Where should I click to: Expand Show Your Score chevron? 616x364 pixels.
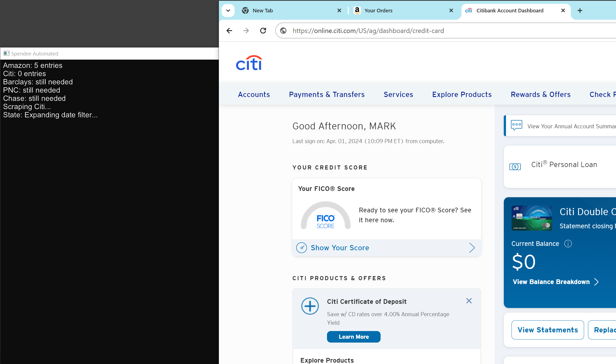tap(472, 248)
